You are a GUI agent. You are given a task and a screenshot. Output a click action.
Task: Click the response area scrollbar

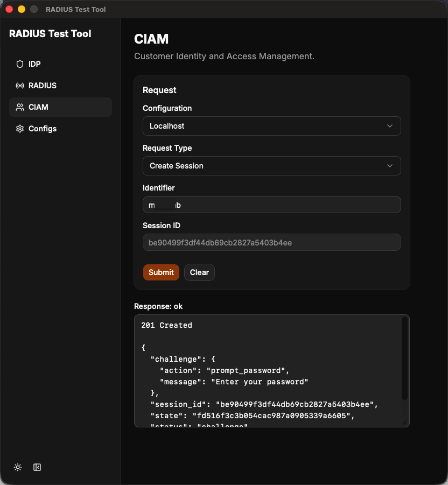(404, 358)
